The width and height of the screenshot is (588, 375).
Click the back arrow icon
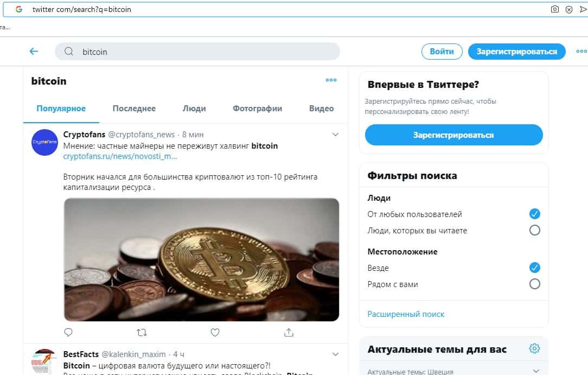[34, 52]
